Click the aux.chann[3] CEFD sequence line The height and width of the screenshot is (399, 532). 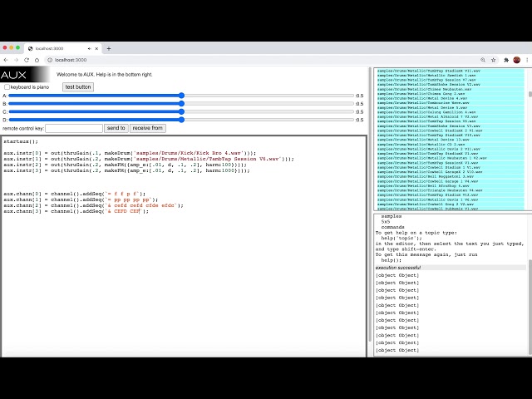point(76,211)
